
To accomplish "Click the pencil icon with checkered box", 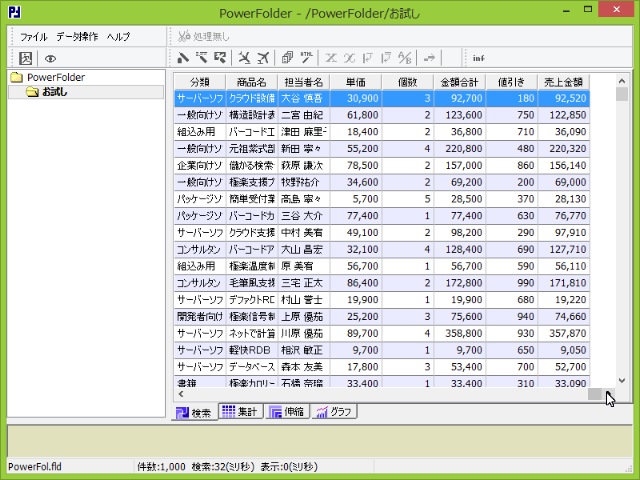I will click(220, 58).
